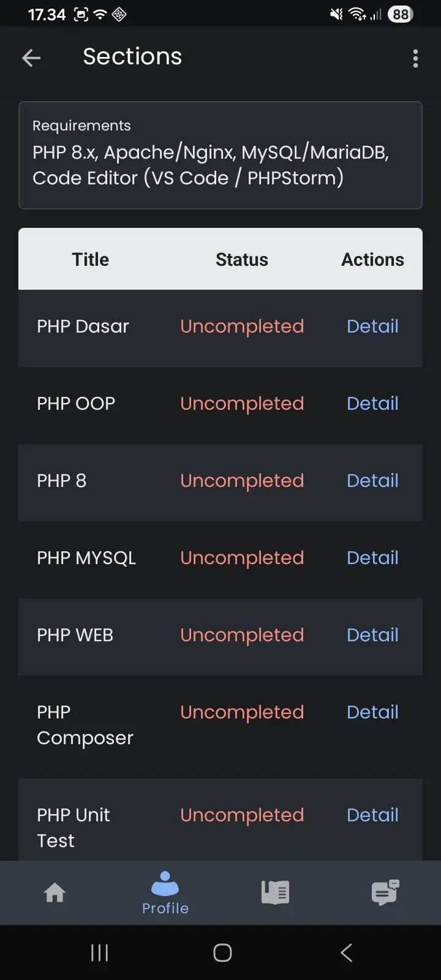This screenshot has height=980, width=441.
Task: Open Detail for PHP Unit Test
Action: tap(372, 815)
